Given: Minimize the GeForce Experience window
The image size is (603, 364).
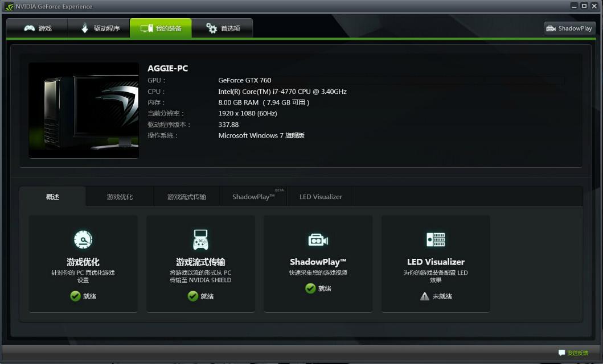Looking at the screenshot, I should pyautogui.click(x=574, y=6).
